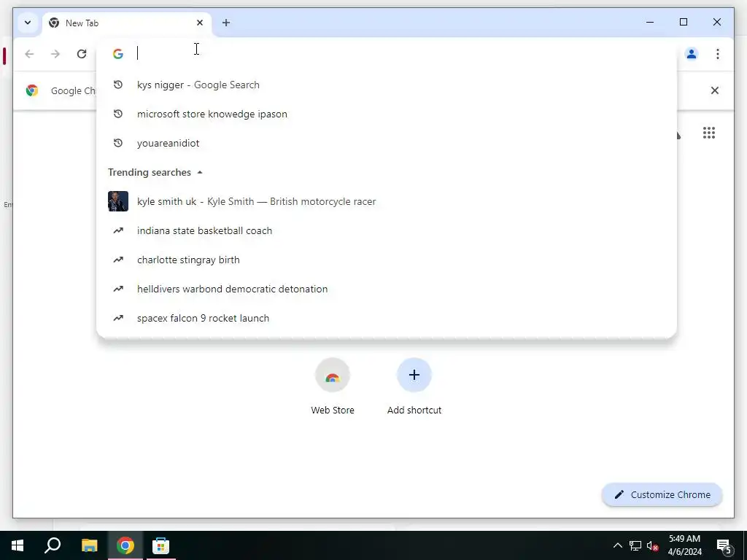Image resolution: width=747 pixels, height=560 pixels.
Task: Select 'spacex falcon 9 rocket launch' suggestion
Action: pyautogui.click(x=387, y=318)
